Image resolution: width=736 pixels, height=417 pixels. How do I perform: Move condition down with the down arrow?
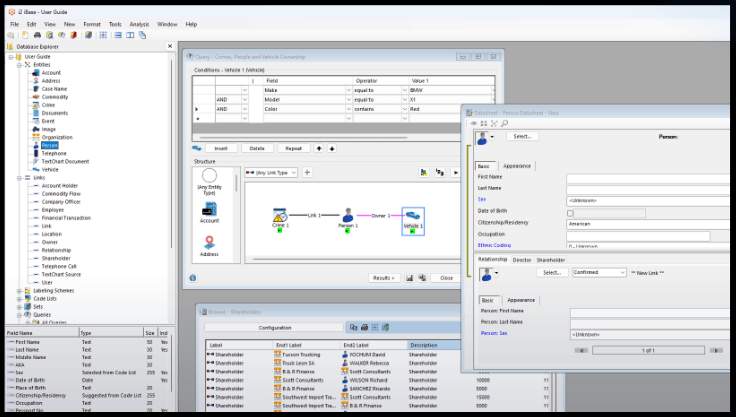click(x=332, y=148)
